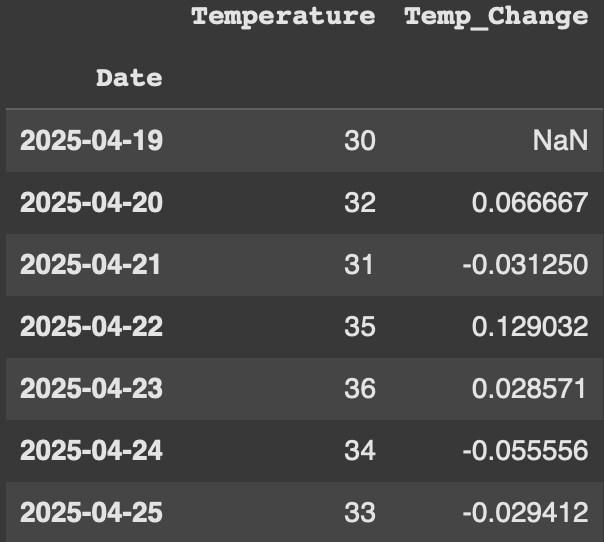Select the 2025-04-25 date row label
604x542 pixels.
pyautogui.click(x=91, y=512)
